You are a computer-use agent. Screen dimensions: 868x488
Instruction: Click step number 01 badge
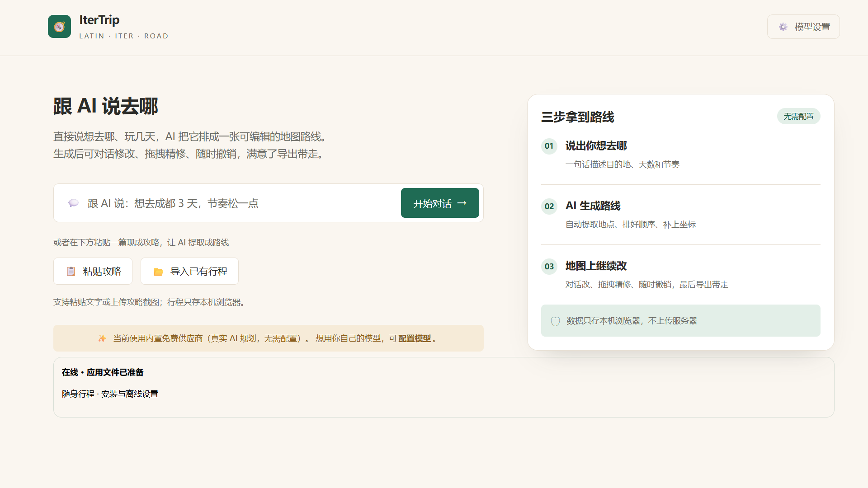click(x=549, y=146)
